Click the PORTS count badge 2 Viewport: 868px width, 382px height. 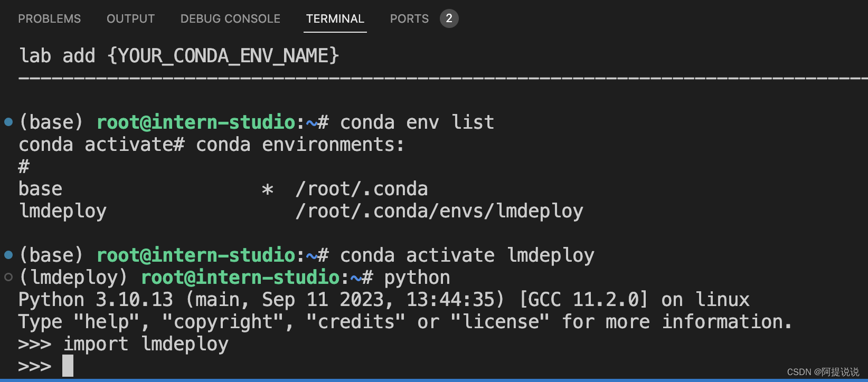click(449, 18)
